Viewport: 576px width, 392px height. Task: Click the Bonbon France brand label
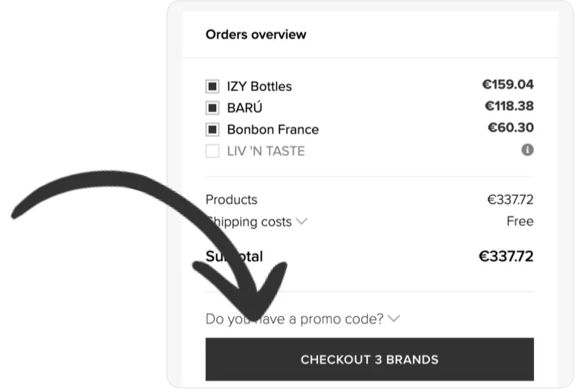pos(273,129)
